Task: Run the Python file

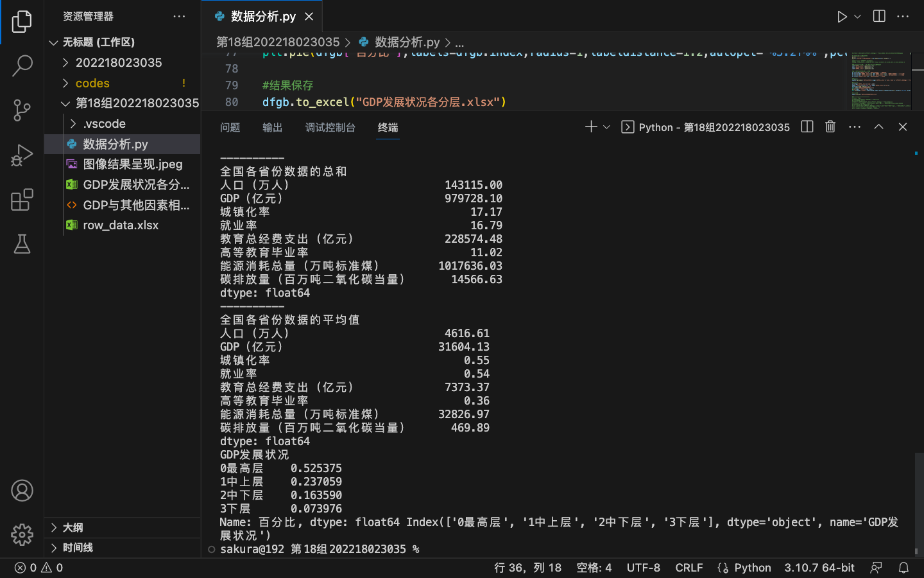Action: click(842, 16)
